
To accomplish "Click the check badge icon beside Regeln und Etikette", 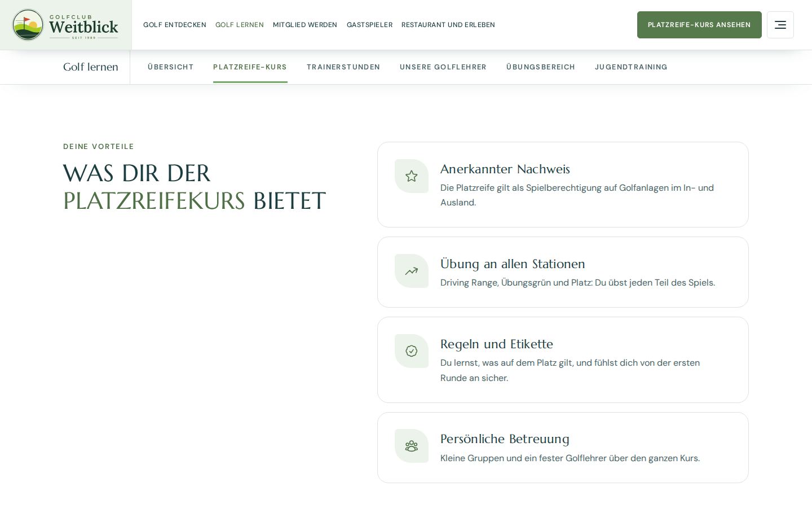I will [412, 351].
